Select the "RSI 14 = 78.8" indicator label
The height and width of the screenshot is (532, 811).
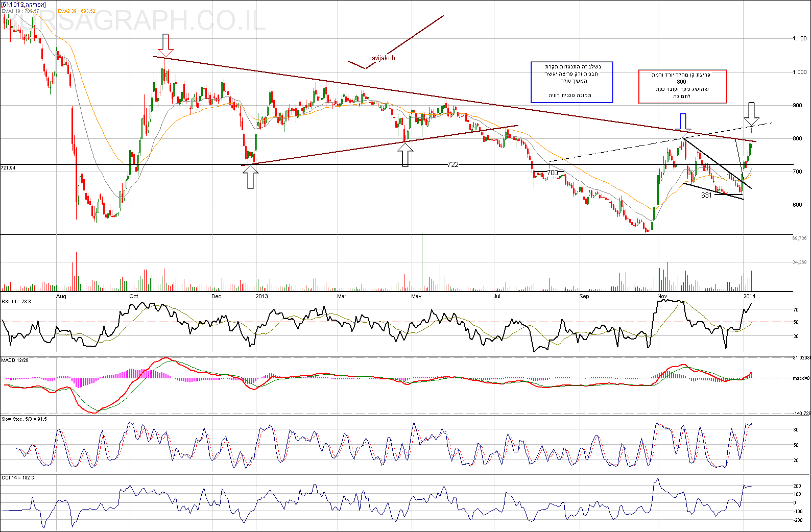click(16, 302)
